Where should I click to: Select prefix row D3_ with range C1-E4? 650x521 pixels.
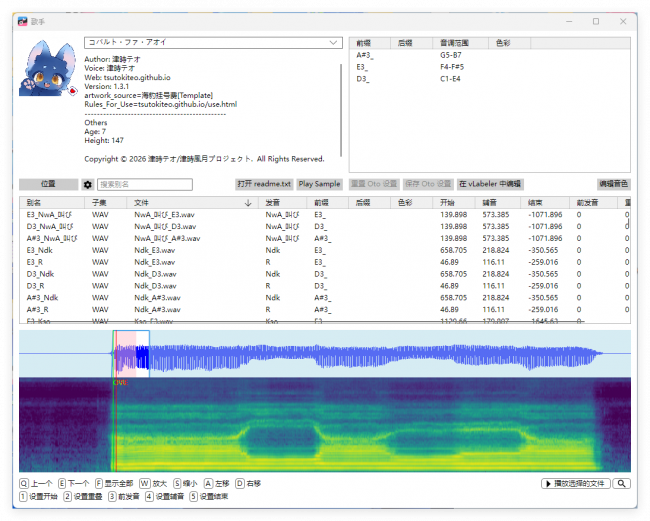490,79
